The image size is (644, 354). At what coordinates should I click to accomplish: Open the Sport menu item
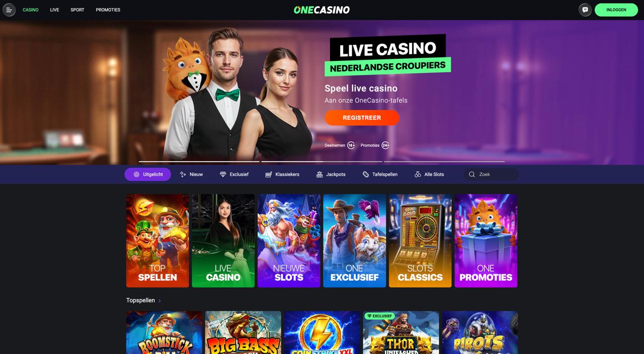[77, 10]
